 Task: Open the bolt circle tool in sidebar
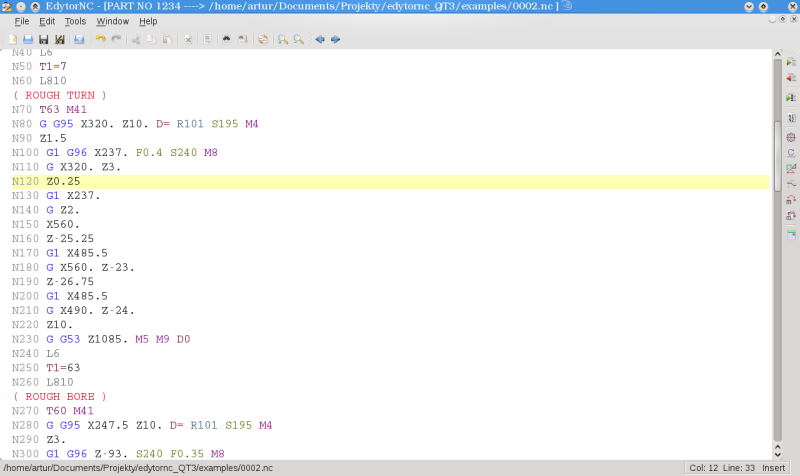791,137
